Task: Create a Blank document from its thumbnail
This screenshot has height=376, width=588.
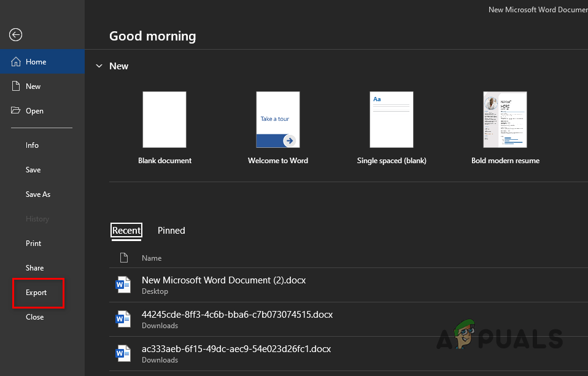Action: coord(164,120)
